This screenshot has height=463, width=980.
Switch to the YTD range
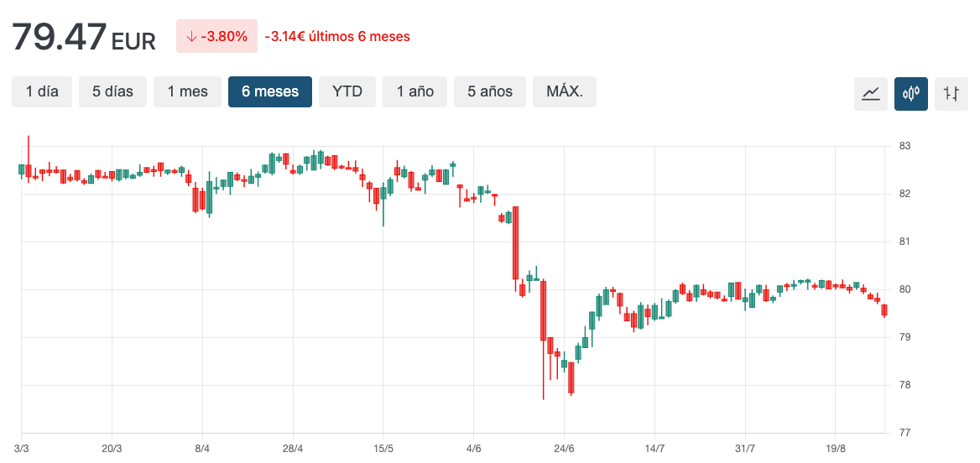347,91
